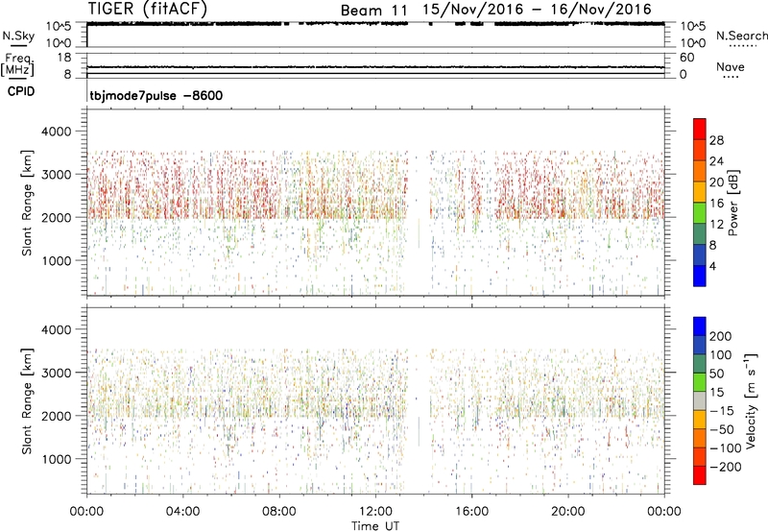Select the tbjmode7pulse -8600 text
This screenshot has height=532, width=768.
(156, 95)
